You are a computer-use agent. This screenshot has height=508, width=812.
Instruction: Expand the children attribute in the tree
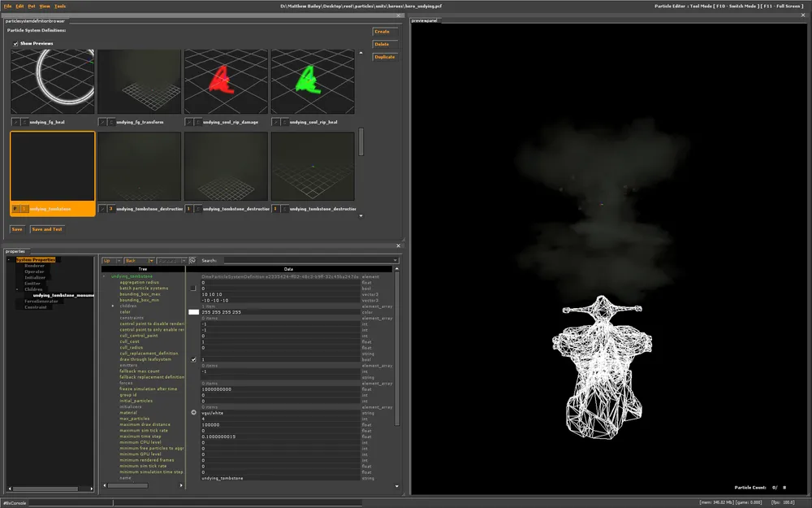[x=113, y=306]
